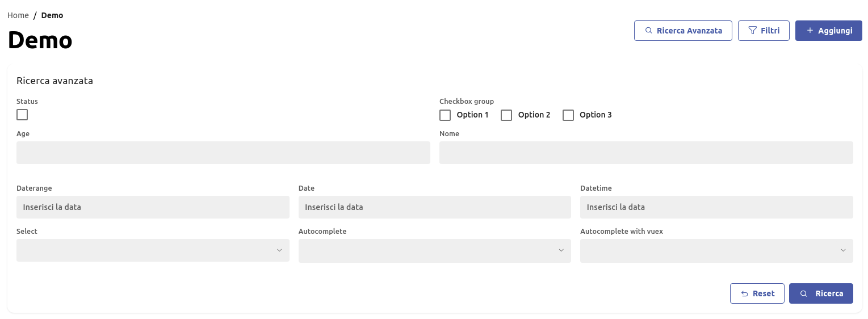Click the magnifier icon in Ricerca Avanzata
The image size is (868, 319).
pyautogui.click(x=649, y=31)
